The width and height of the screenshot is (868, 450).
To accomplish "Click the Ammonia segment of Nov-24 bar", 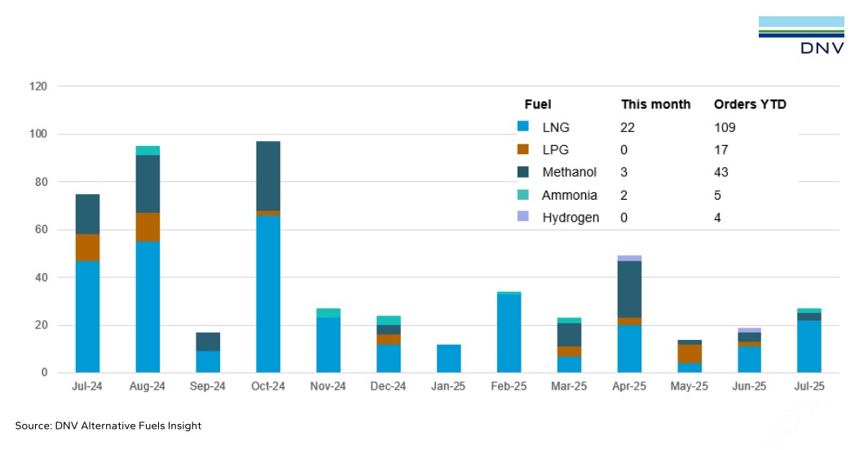I will click(x=328, y=313).
